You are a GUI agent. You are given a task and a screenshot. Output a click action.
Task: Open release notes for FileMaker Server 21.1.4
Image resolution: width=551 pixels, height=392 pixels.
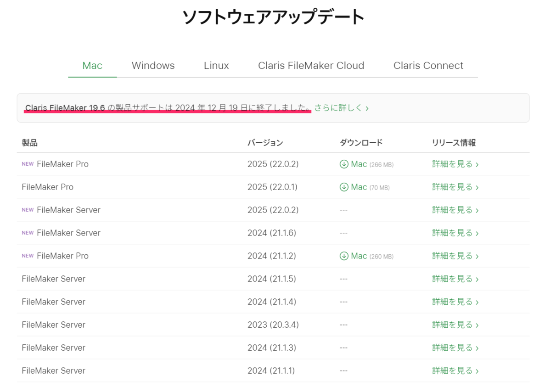(x=455, y=302)
